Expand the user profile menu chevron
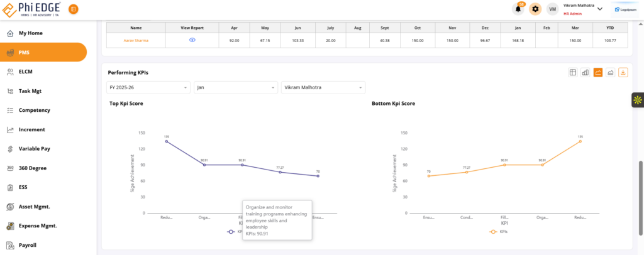Viewport: 644px width, 255px height. click(x=599, y=9)
